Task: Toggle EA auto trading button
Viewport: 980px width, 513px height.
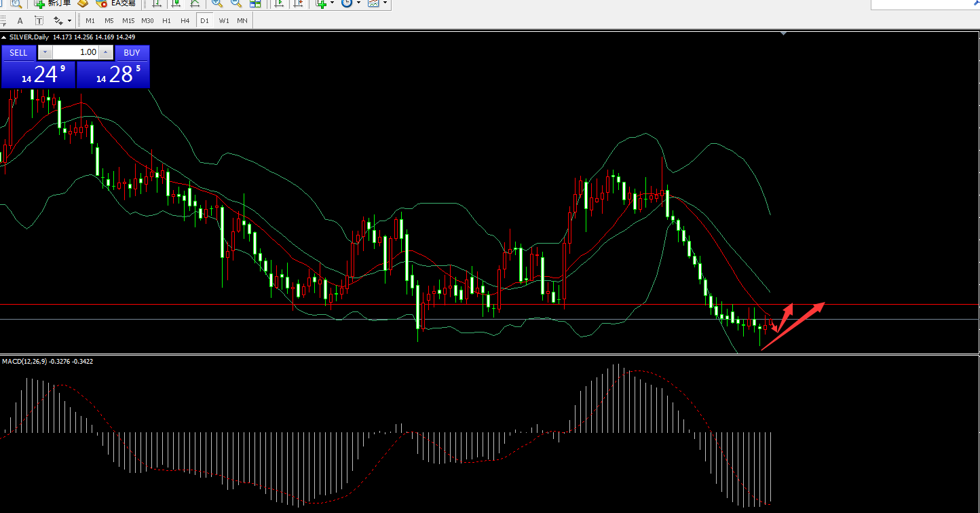Action: (116, 3)
